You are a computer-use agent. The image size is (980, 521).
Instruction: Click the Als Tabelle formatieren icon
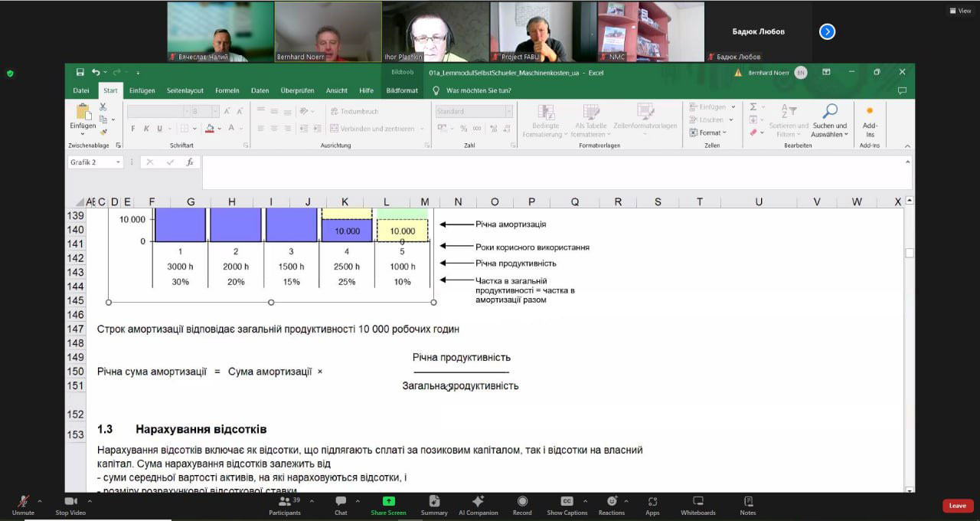(591, 112)
